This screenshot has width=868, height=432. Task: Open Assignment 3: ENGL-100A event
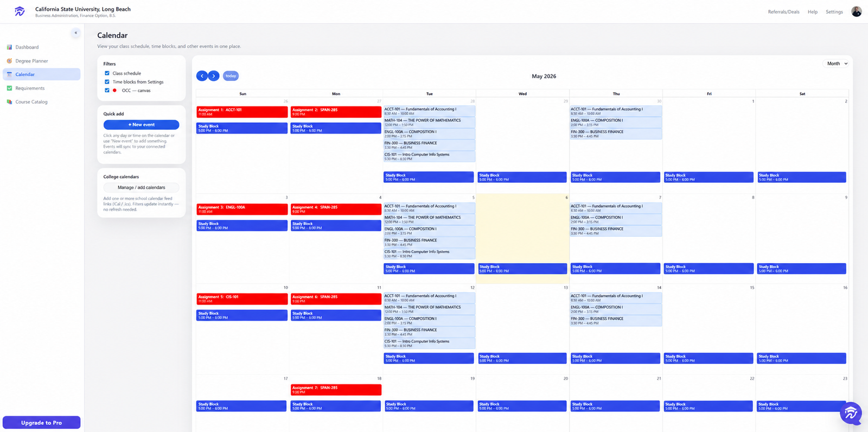pos(242,209)
